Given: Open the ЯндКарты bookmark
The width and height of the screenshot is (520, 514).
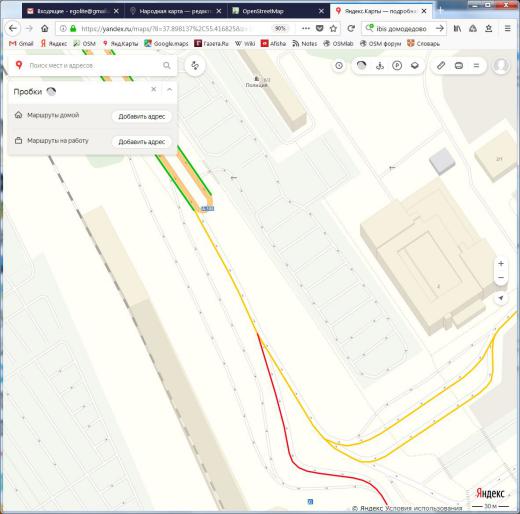Looking at the screenshot, I should coord(120,43).
